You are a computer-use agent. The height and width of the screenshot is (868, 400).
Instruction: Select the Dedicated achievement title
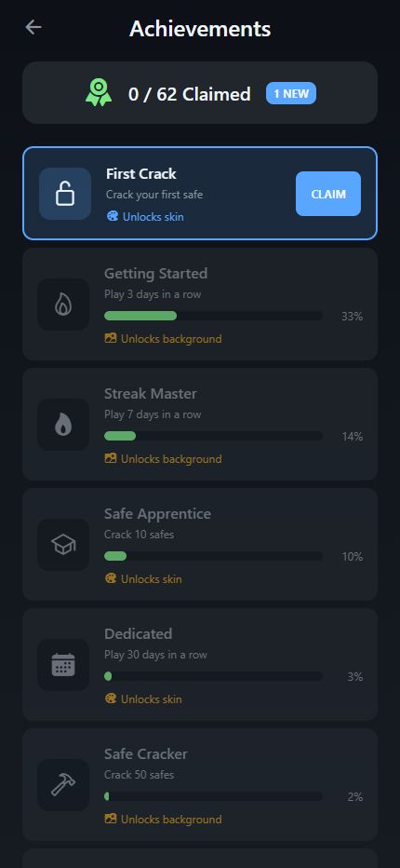tap(139, 634)
